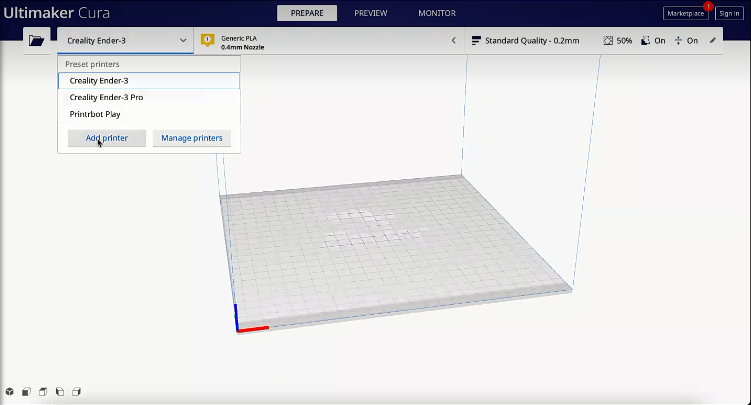Switch to right side view icon
751x405 pixels.
pos(77,392)
